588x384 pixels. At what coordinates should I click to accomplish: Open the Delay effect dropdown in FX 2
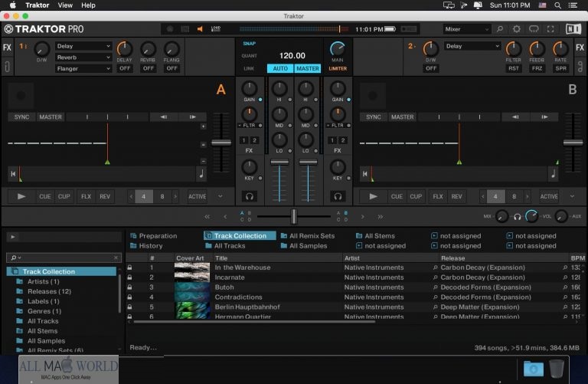point(472,46)
